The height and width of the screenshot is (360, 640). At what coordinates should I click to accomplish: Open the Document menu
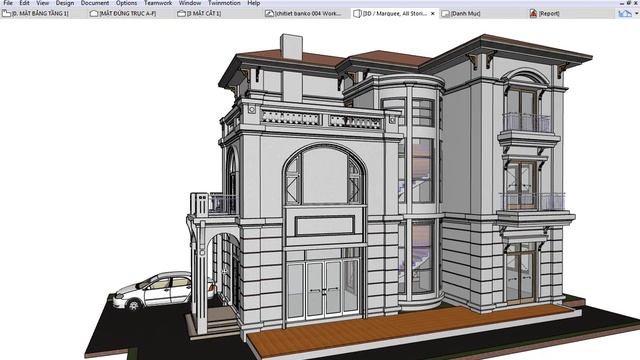[x=95, y=3]
